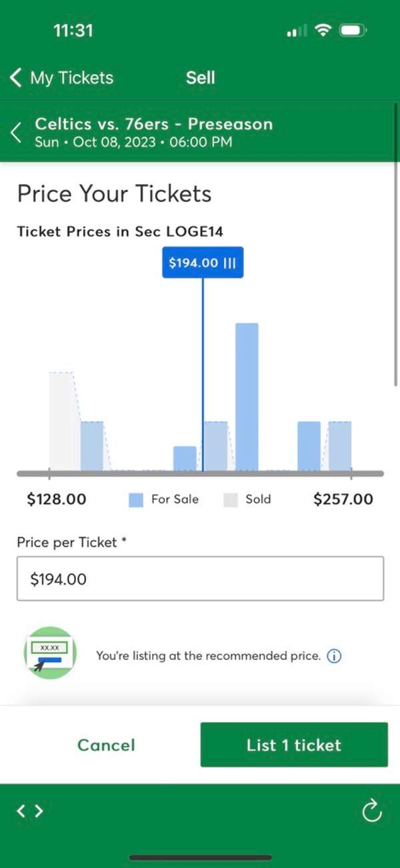Tap the back chevron beside My Tickets
This screenshot has width=400, height=868.
coord(15,77)
